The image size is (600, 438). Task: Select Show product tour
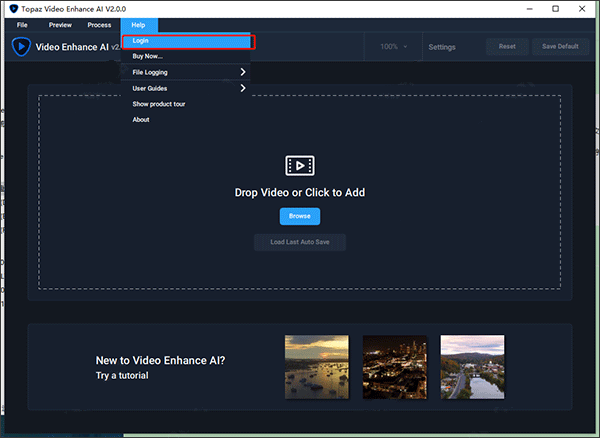tap(186, 104)
